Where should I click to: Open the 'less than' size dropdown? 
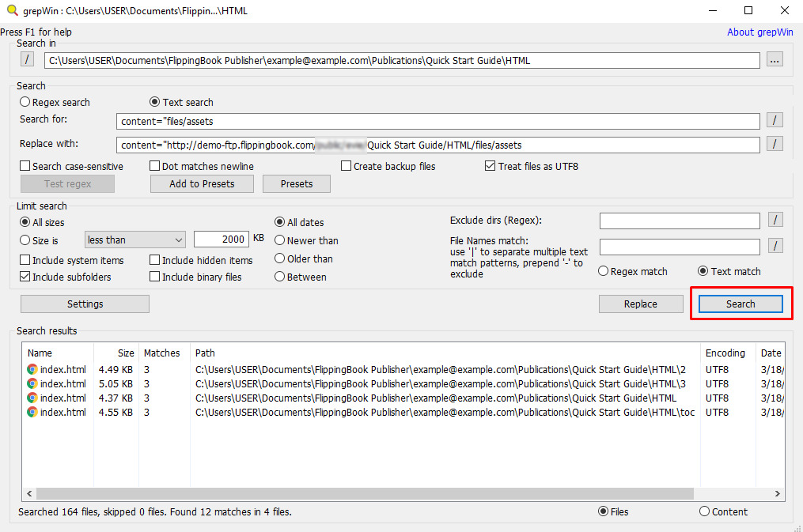click(x=134, y=240)
